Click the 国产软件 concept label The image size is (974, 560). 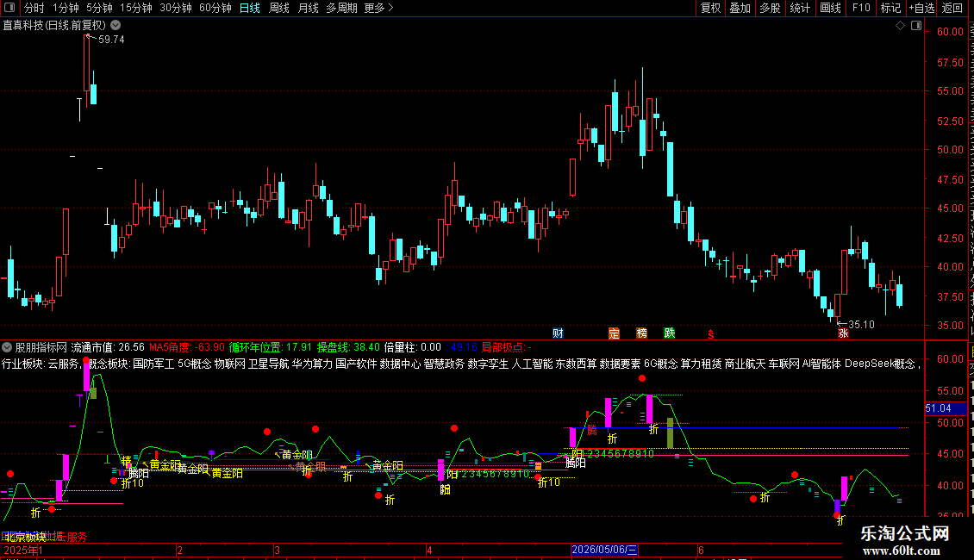[356, 364]
